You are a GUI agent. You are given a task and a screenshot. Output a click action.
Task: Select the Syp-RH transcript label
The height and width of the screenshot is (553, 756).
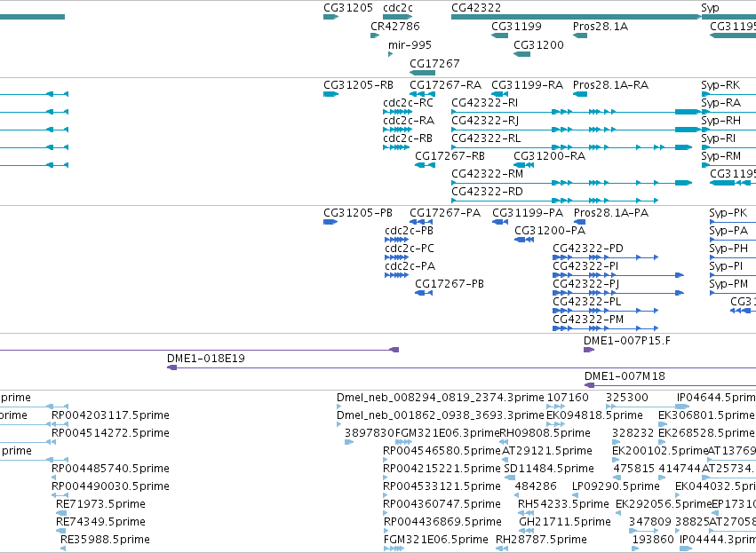click(721, 121)
